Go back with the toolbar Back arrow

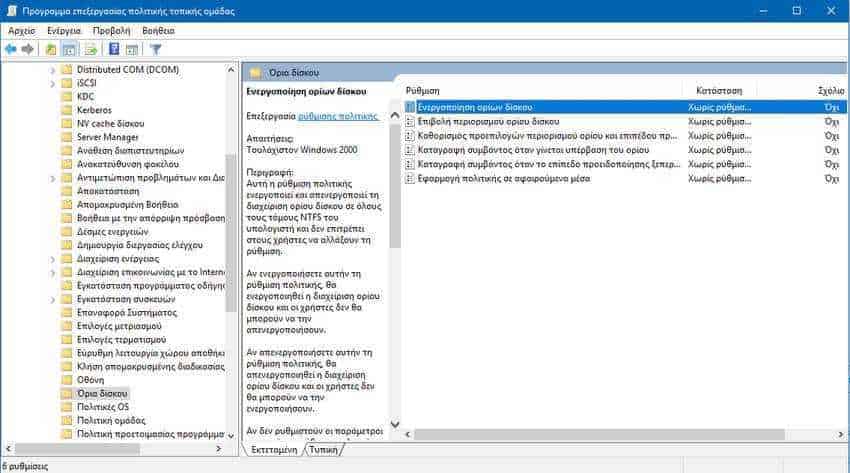10,49
